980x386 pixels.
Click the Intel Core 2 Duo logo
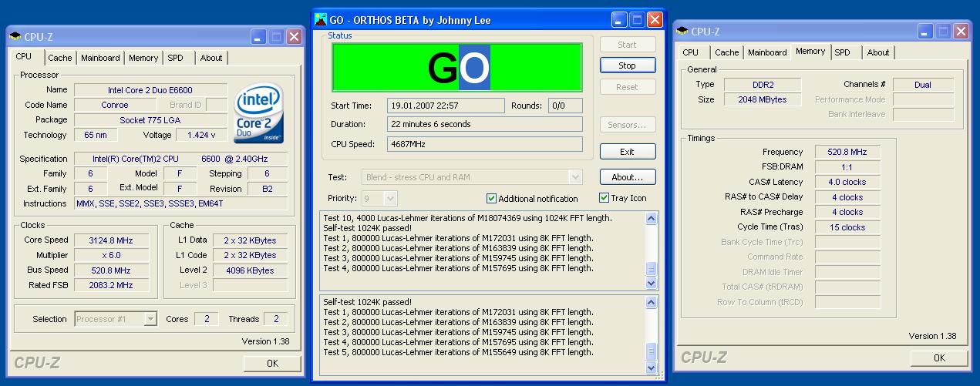[x=259, y=113]
